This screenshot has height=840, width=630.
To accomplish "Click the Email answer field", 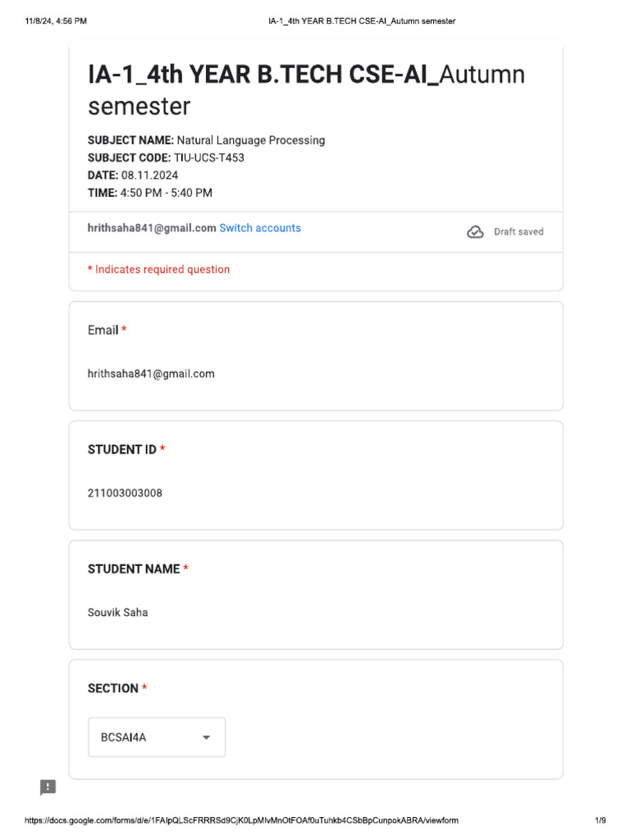I will pyautogui.click(x=151, y=374).
